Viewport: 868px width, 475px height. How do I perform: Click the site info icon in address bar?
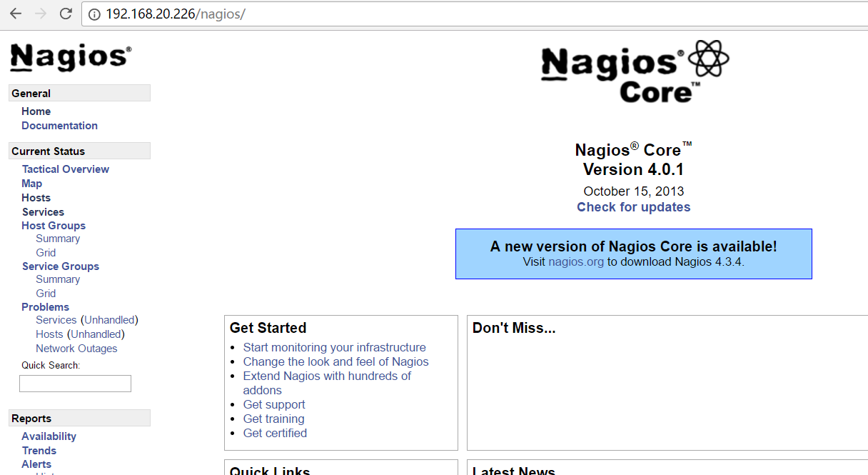pyautogui.click(x=94, y=14)
